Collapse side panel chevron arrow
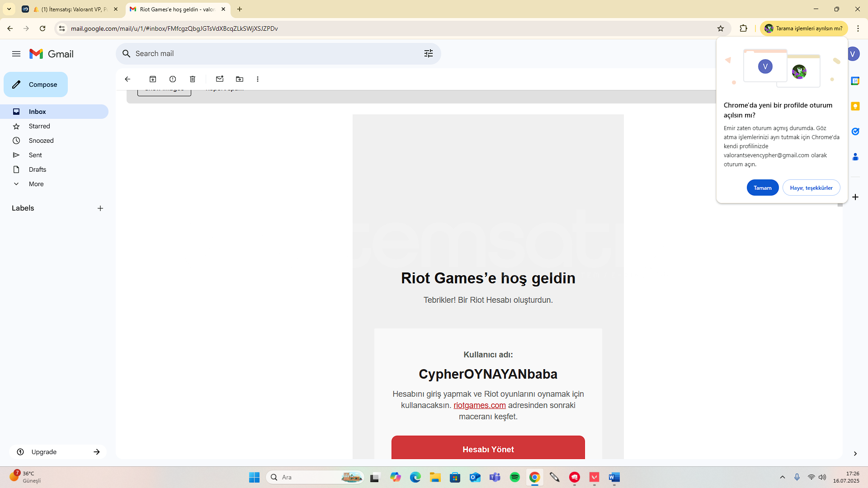Image resolution: width=868 pixels, height=488 pixels. tap(855, 454)
